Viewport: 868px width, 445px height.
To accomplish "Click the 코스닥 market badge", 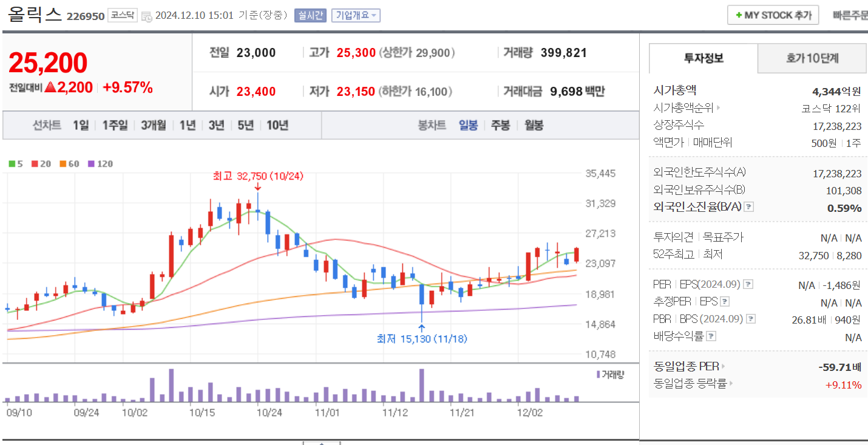I will [123, 14].
